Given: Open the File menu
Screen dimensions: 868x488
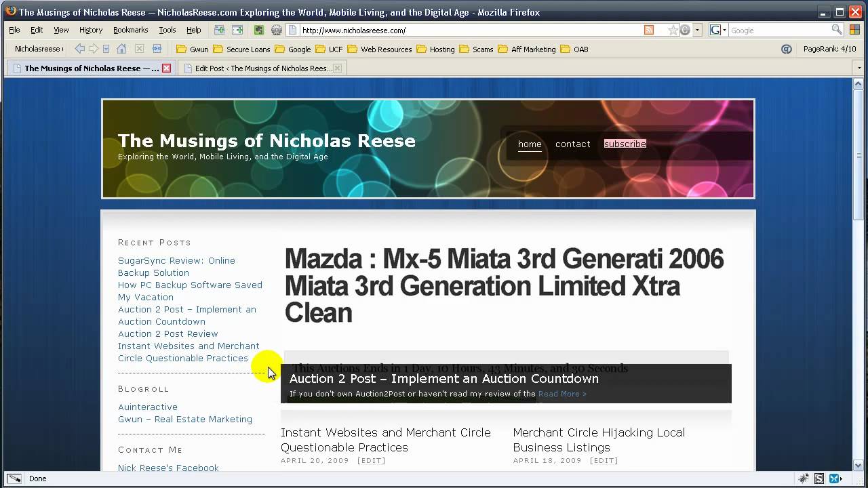Looking at the screenshot, I should pyautogui.click(x=14, y=30).
